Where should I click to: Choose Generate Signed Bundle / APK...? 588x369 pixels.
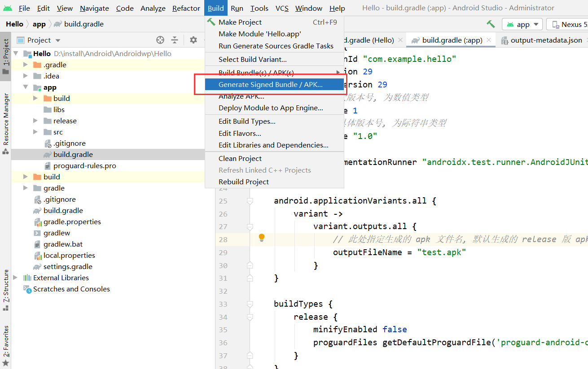point(274,84)
